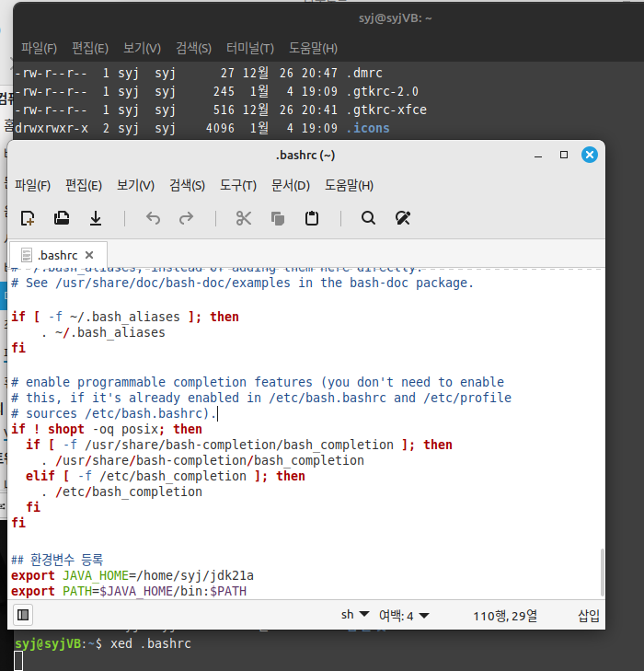The image size is (644, 671).
Task: Open terminal 파일(F) menu
Action: pos(39,48)
